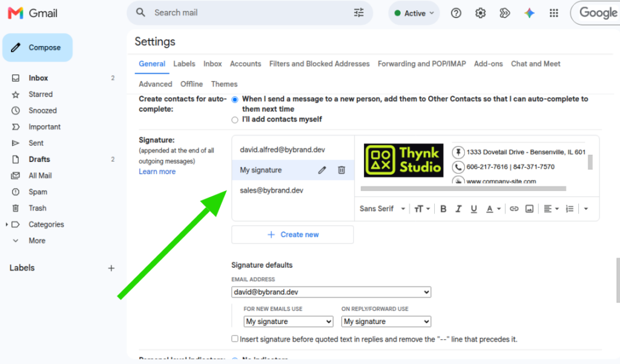Open the For New Emails Use dropdown
The image size is (620, 364).
click(x=288, y=322)
